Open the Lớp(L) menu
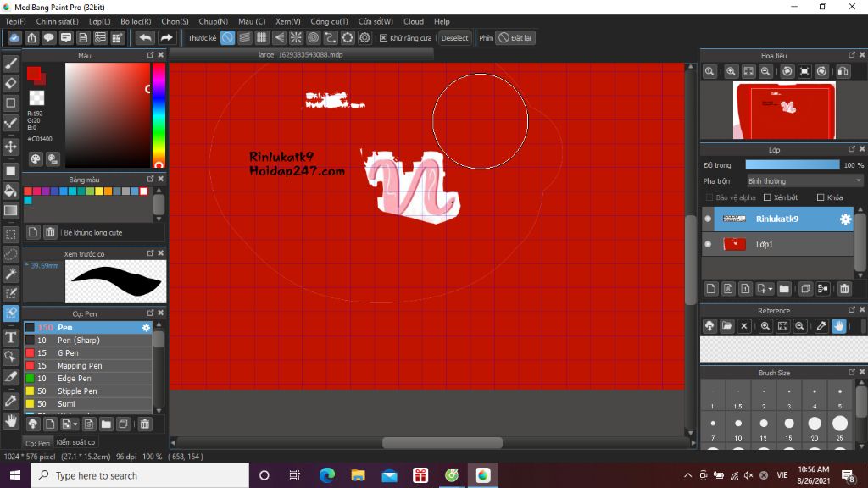The width and height of the screenshot is (868, 488). tap(100, 21)
